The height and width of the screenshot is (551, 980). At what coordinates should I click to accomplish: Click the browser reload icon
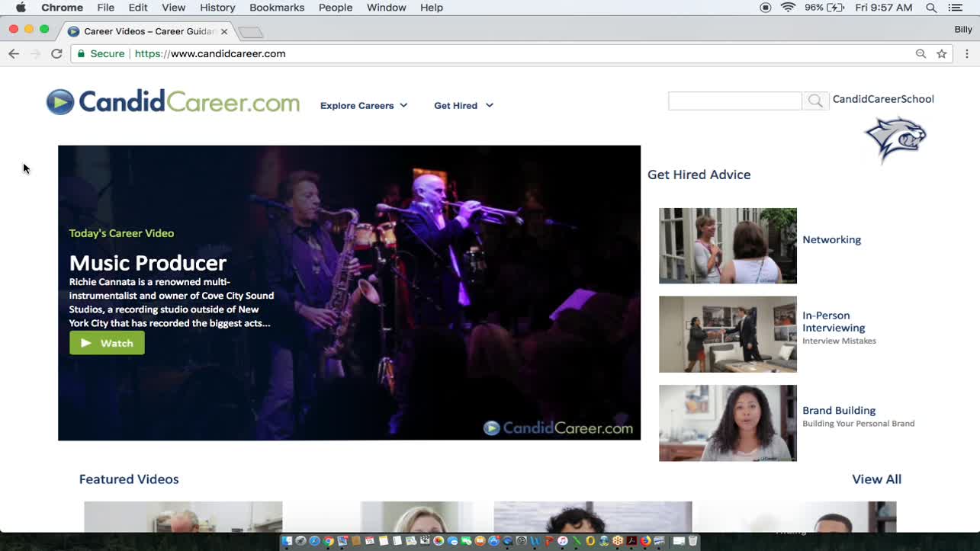(x=56, y=53)
